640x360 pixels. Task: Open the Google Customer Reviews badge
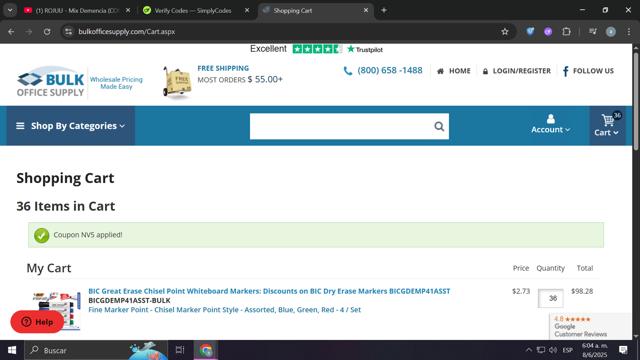coord(589,326)
